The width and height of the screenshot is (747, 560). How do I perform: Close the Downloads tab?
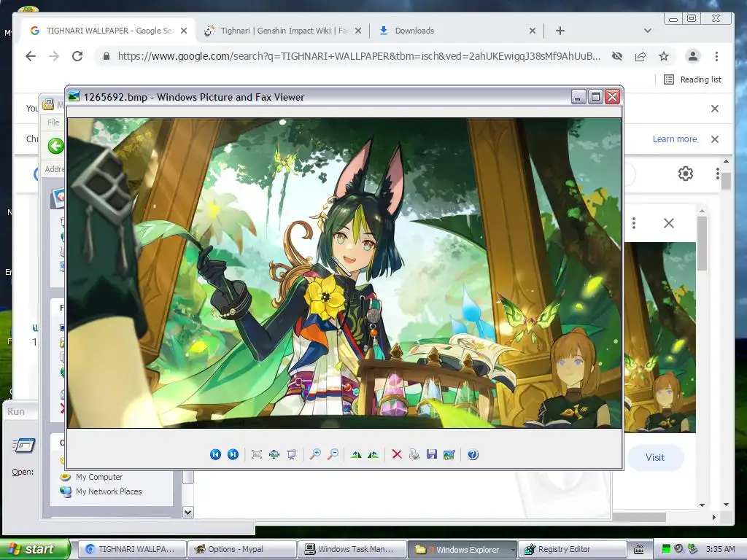[533, 31]
